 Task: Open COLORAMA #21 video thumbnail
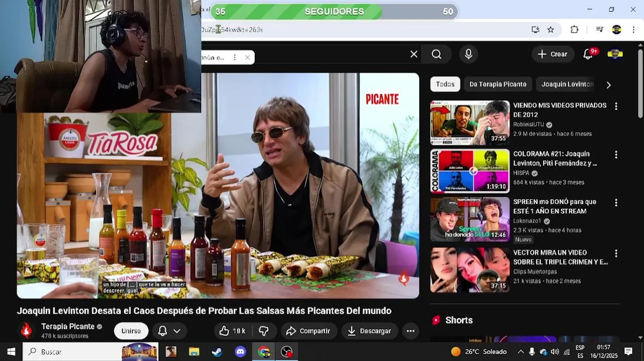click(470, 171)
